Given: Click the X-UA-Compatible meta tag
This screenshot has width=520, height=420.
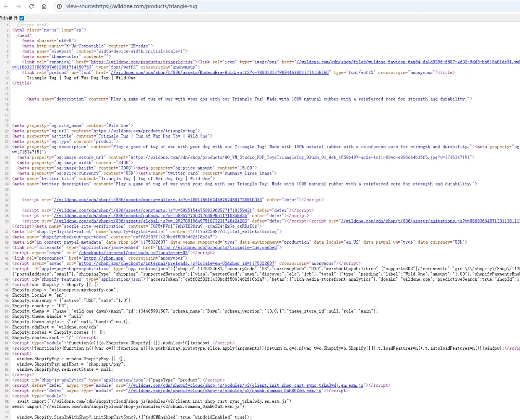Looking at the screenshot, I should (x=88, y=46).
